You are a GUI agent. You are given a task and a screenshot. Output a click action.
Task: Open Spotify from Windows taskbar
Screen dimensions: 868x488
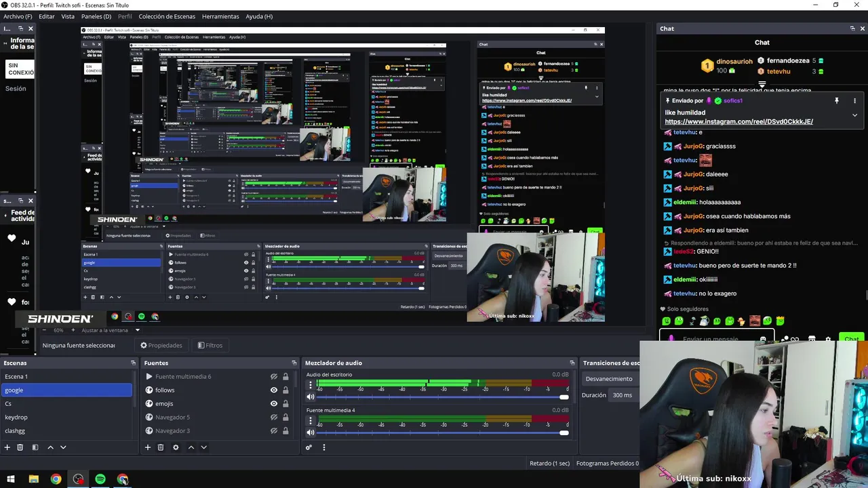click(100, 479)
